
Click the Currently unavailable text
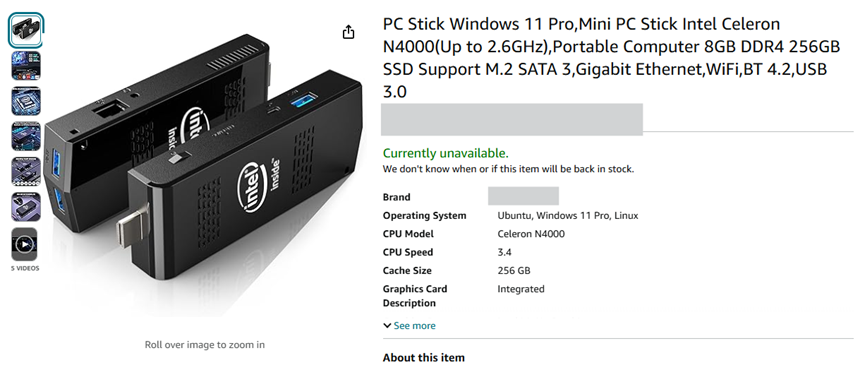[446, 153]
